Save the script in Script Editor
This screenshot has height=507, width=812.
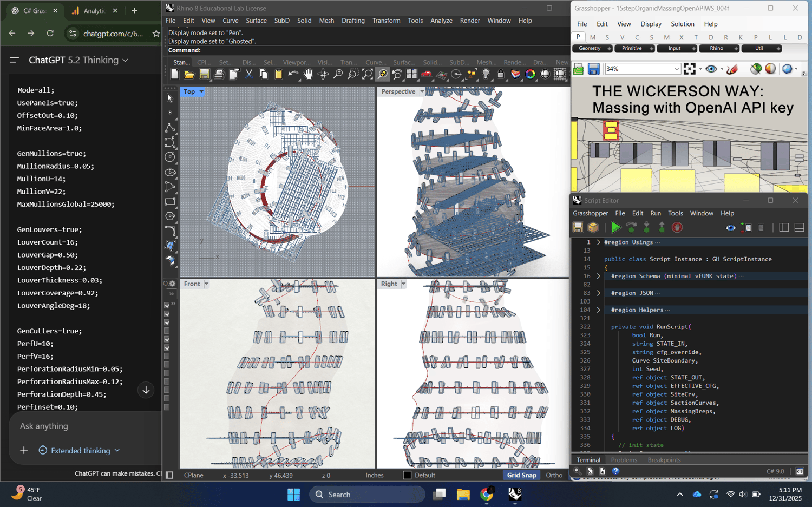(x=578, y=228)
